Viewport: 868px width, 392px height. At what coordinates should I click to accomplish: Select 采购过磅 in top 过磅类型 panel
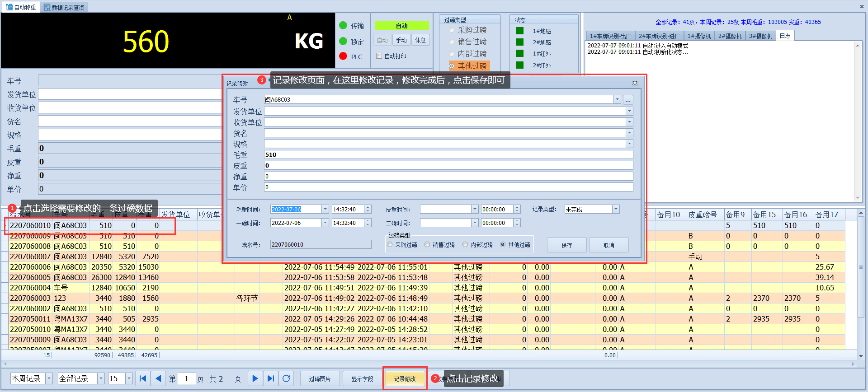tap(452, 30)
